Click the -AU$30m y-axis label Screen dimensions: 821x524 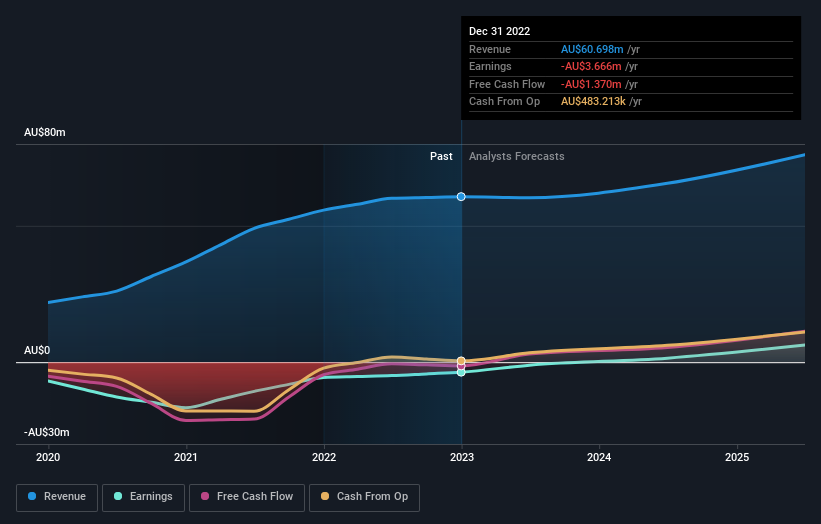47,432
